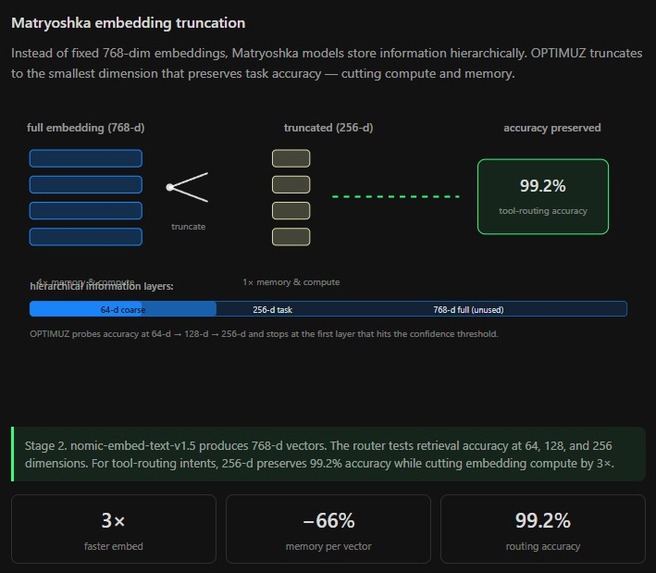
Task: Select the 'truncated (256-d)' label
Action: pos(328,128)
